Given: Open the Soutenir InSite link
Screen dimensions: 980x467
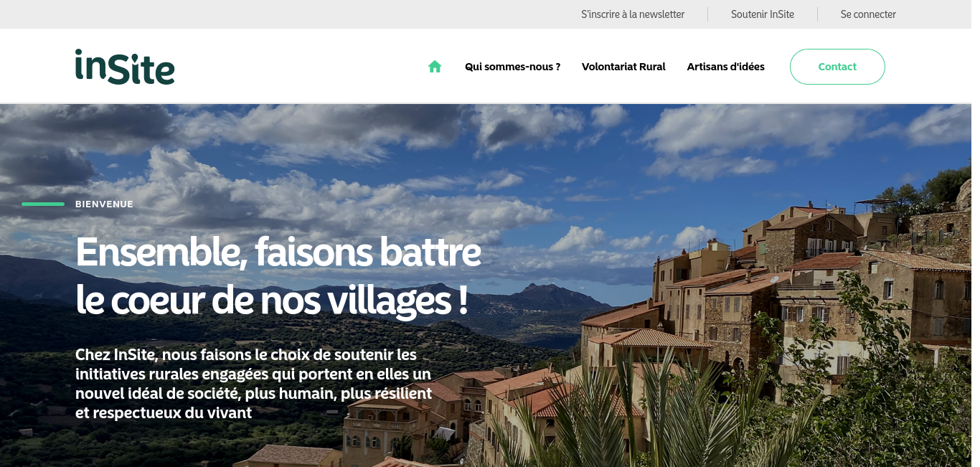Looking at the screenshot, I should (x=763, y=14).
